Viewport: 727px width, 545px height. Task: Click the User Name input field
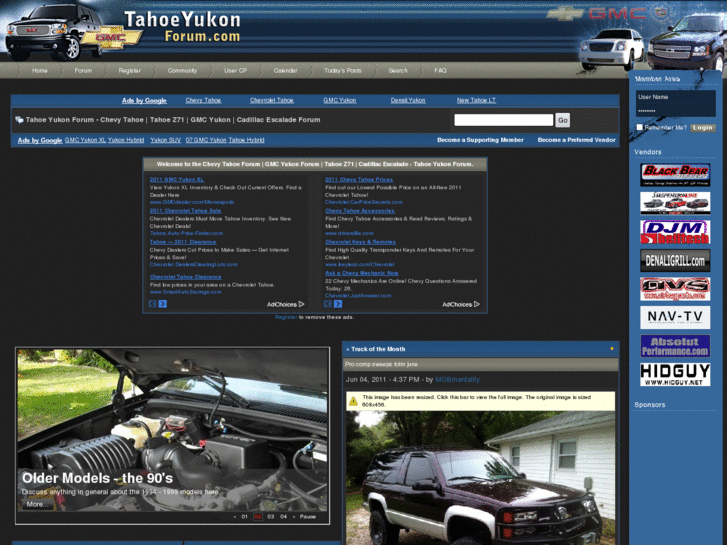pos(676,97)
